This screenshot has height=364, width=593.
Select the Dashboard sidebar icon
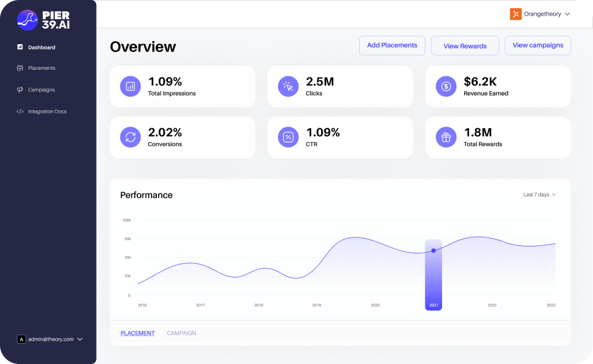pos(20,47)
